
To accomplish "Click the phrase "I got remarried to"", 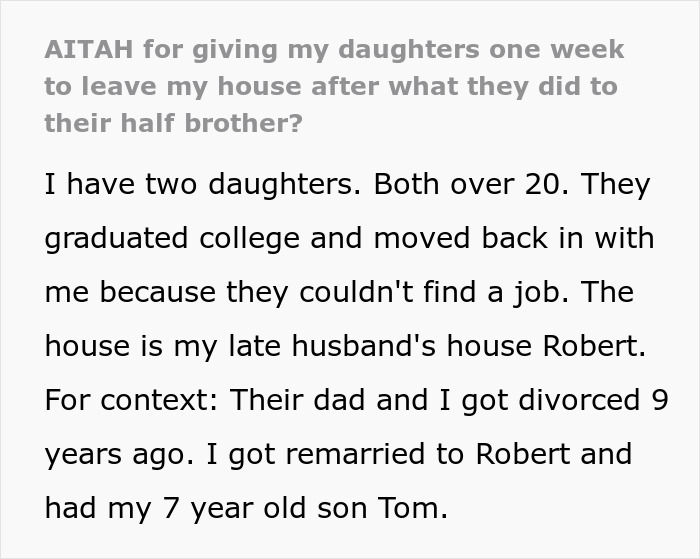I will pyautogui.click(x=334, y=455).
